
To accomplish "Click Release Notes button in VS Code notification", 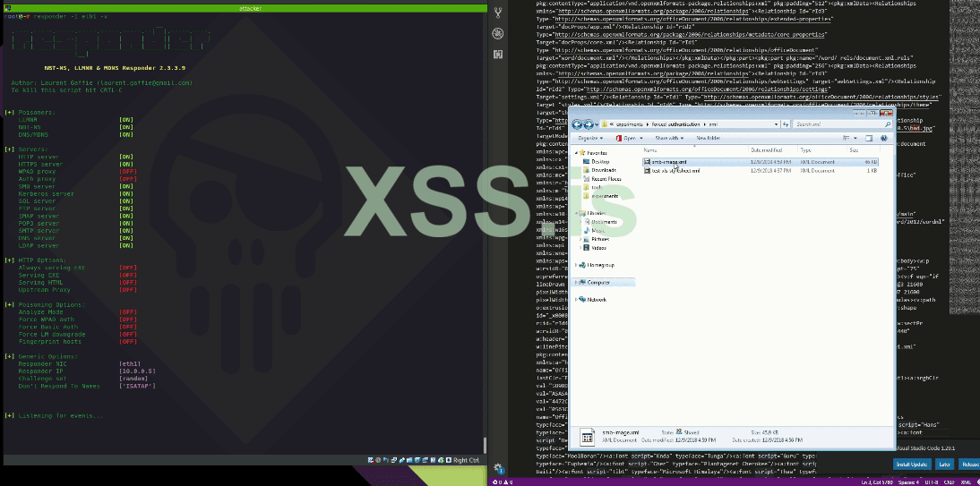I will coord(969,465).
